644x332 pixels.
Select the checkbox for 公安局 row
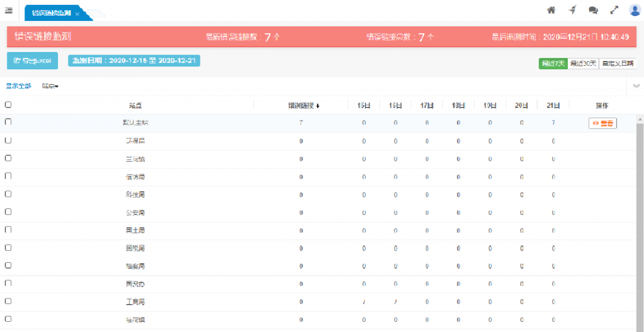coord(8,211)
